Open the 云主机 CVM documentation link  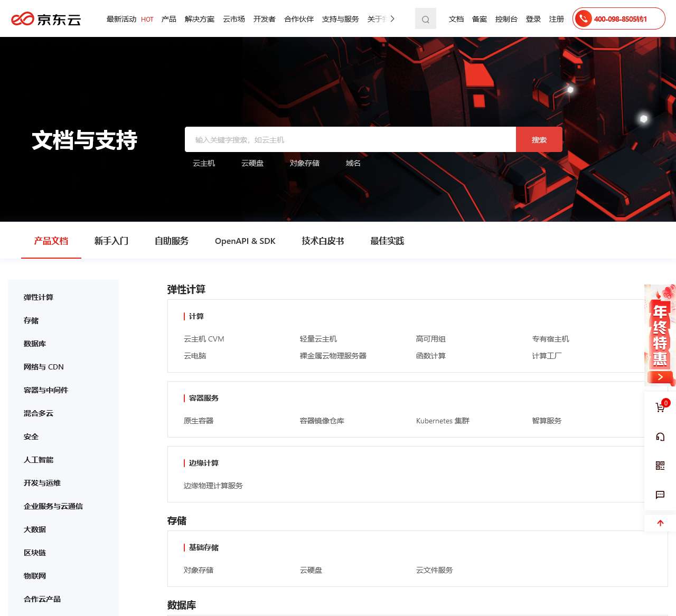(x=203, y=339)
